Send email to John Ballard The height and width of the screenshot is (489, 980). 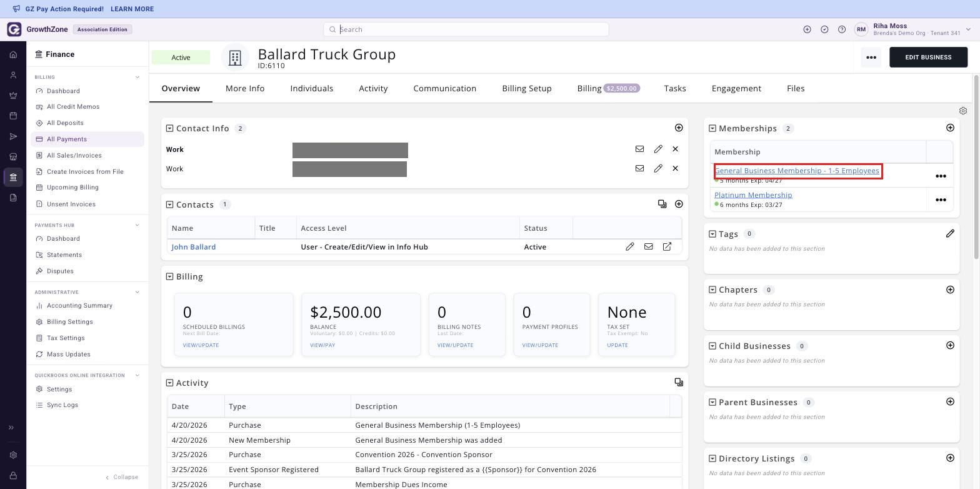click(649, 246)
